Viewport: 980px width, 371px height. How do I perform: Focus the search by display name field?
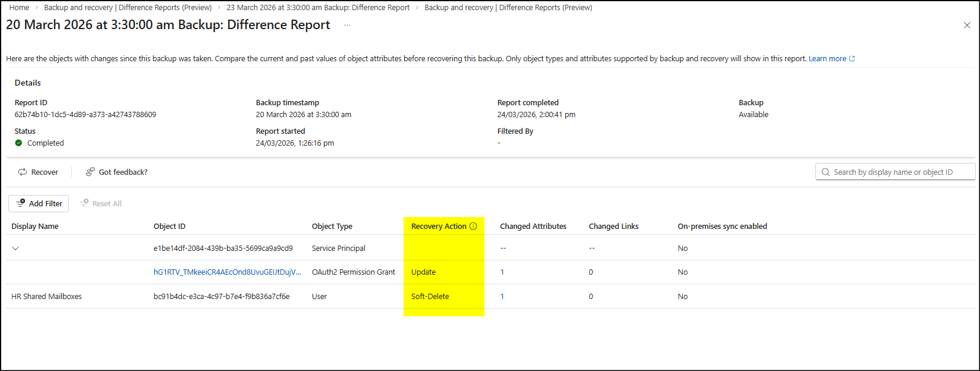click(895, 172)
